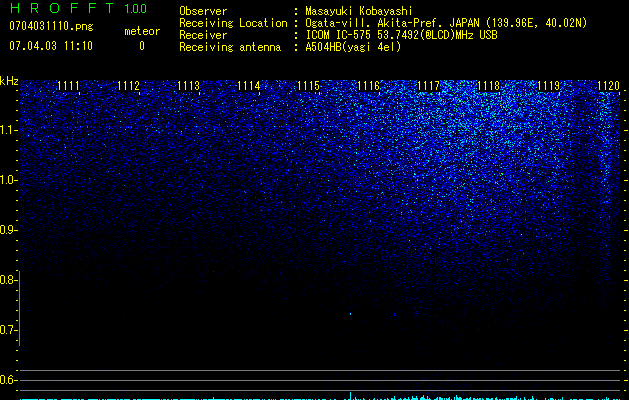This screenshot has height=400, width=629.
Task: Click time marker 1117
Action: (428, 86)
